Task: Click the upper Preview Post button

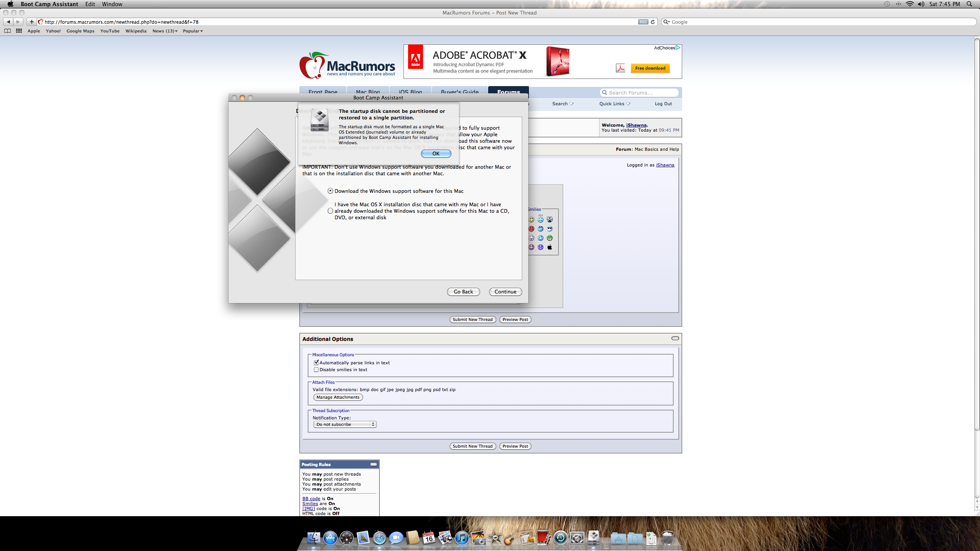Action: (x=515, y=320)
